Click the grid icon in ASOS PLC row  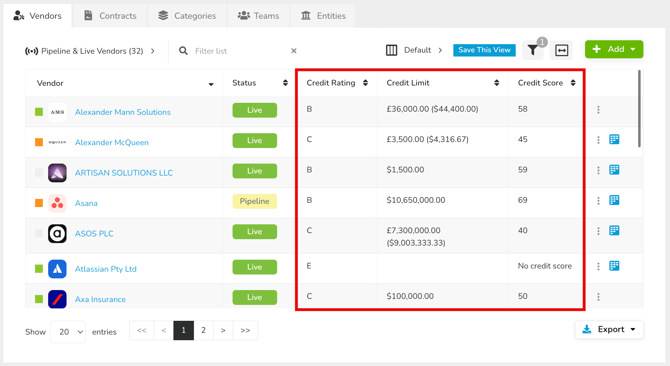pyautogui.click(x=614, y=231)
